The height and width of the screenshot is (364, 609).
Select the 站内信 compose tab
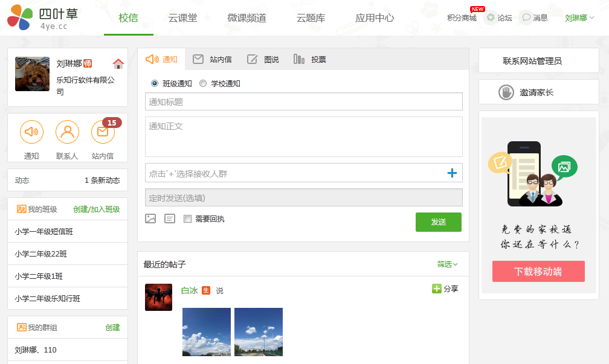213,59
